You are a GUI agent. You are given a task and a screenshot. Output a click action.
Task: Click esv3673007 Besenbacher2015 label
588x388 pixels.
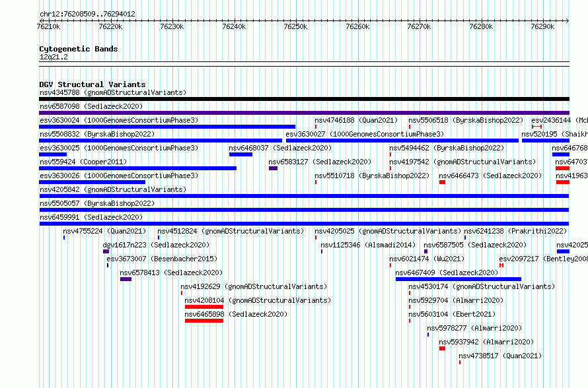tap(162, 259)
